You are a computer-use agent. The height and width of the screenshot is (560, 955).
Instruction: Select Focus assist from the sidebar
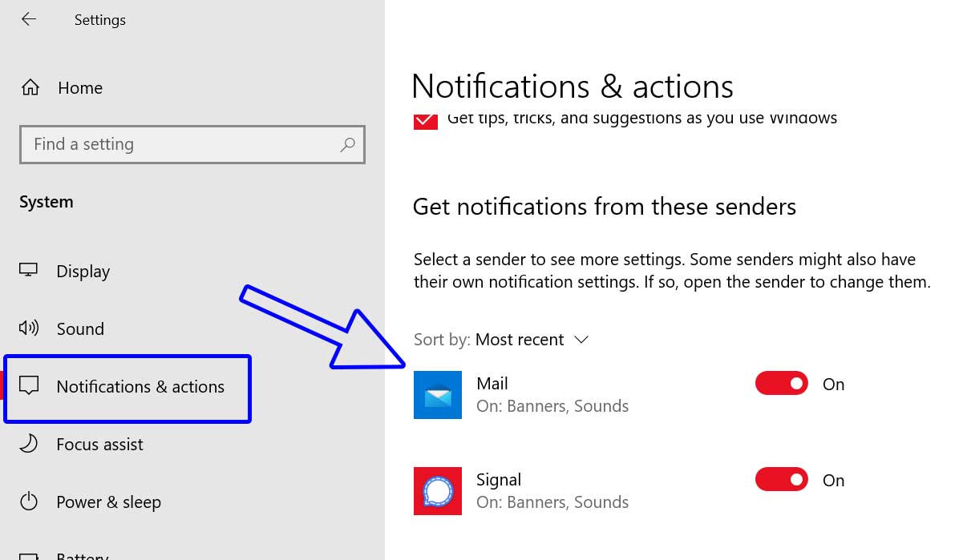[99, 444]
